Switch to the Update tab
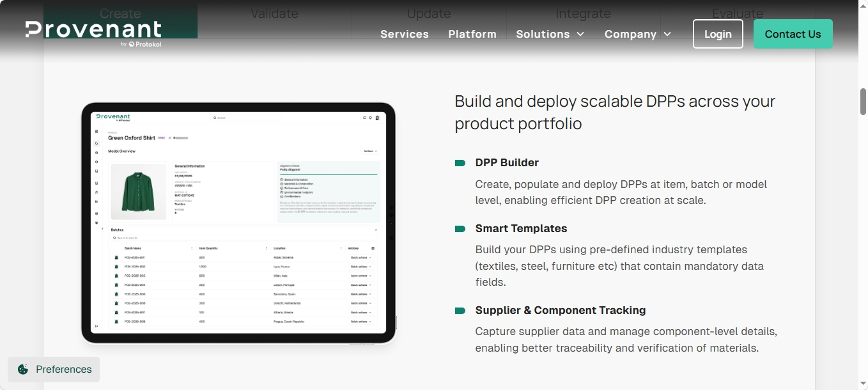The width and height of the screenshot is (868, 390). pyautogui.click(x=429, y=13)
